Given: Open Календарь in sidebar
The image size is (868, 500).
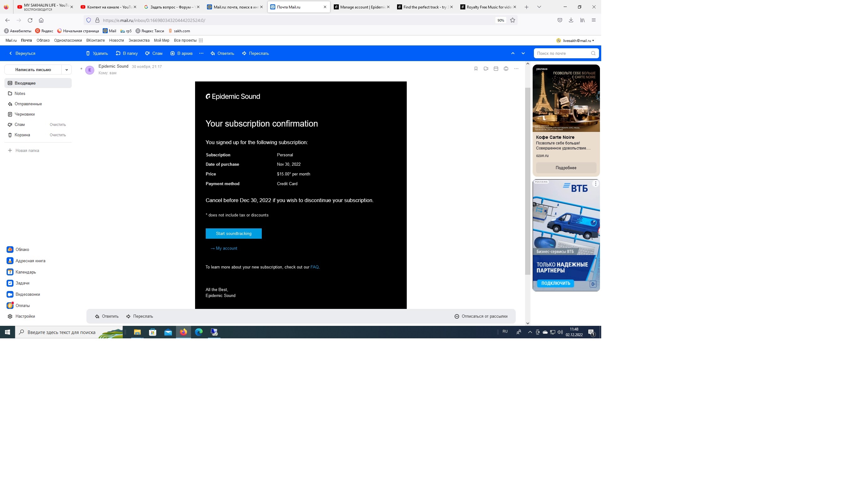Looking at the screenshot, I should [x=21, y=272].
